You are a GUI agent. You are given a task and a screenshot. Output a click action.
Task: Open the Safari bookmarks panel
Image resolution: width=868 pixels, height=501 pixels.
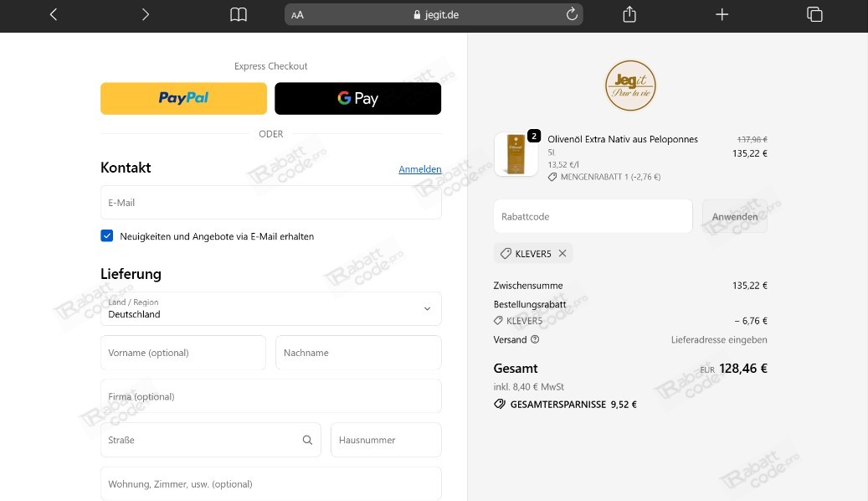click(x=239, y=14)
